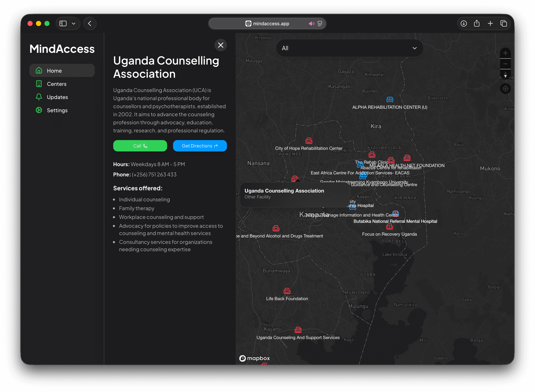Get directions to the counselling association
535x392 pixels.
click(x=200, y=146)
